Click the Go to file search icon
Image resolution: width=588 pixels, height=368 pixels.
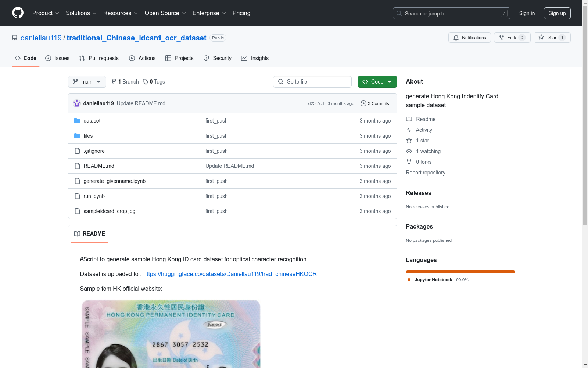(281, 82)
